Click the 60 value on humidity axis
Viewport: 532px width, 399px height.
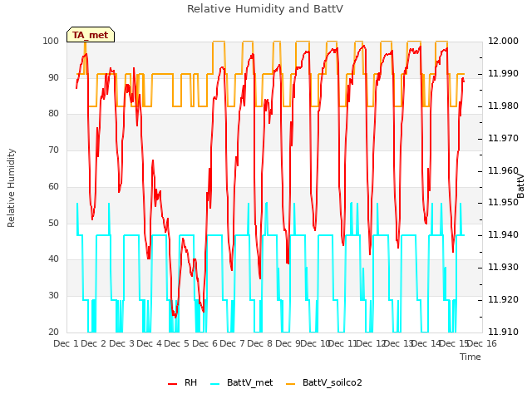(x=53, y=186)
